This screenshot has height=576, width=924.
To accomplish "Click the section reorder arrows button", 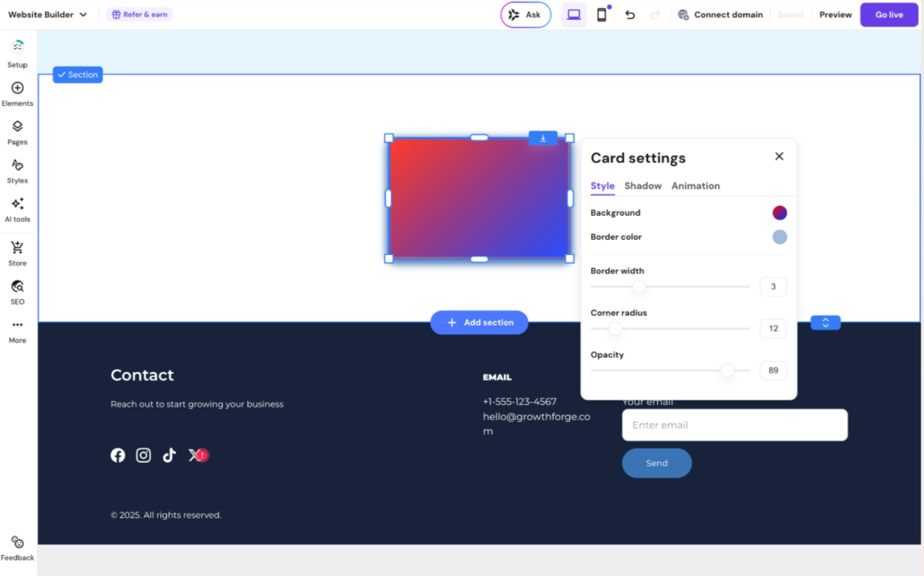I will (825, 322).
